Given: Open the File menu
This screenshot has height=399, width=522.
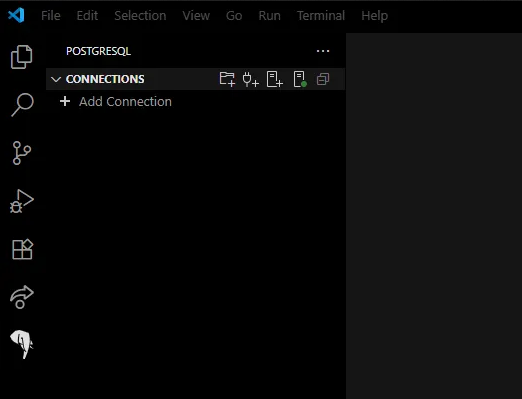Looking at the screenshot, I should 51,16.
